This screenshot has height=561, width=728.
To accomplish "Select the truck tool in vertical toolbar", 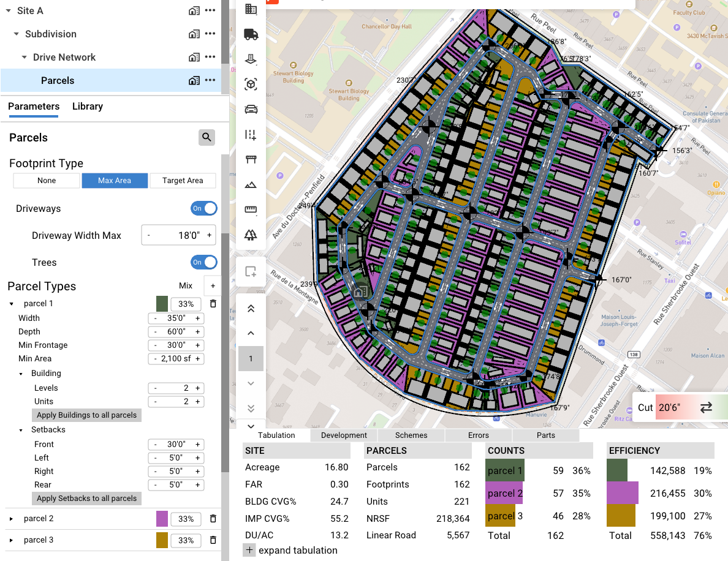I will [x=251, y=34].
